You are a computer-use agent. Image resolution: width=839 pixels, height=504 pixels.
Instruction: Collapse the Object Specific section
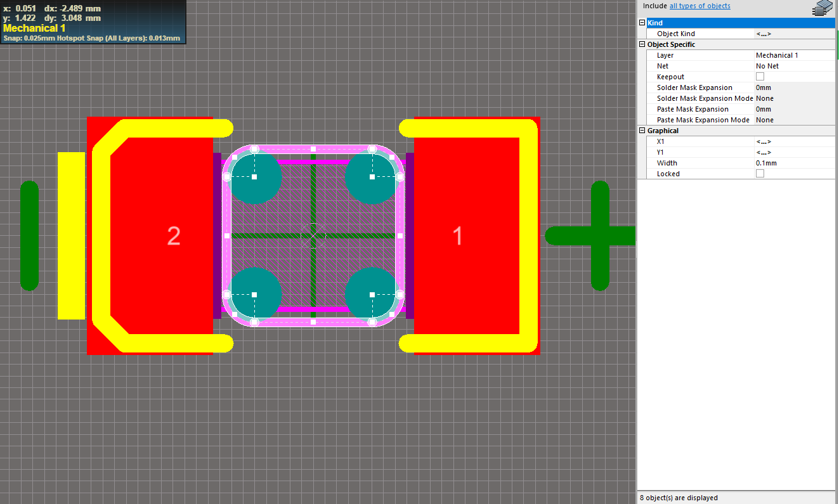pyautogui.click(x=642, y=44)
